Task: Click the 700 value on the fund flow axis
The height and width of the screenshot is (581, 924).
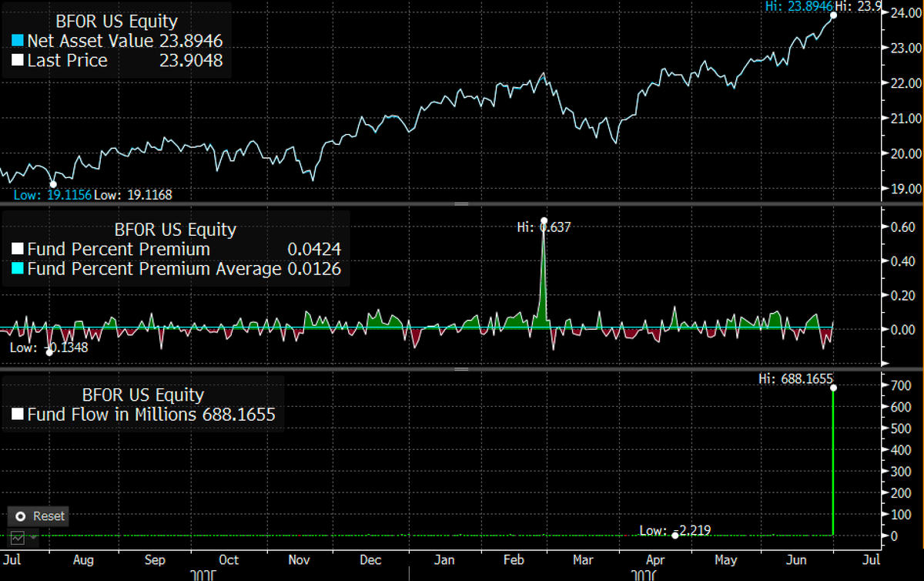Action: click(900, 384)
